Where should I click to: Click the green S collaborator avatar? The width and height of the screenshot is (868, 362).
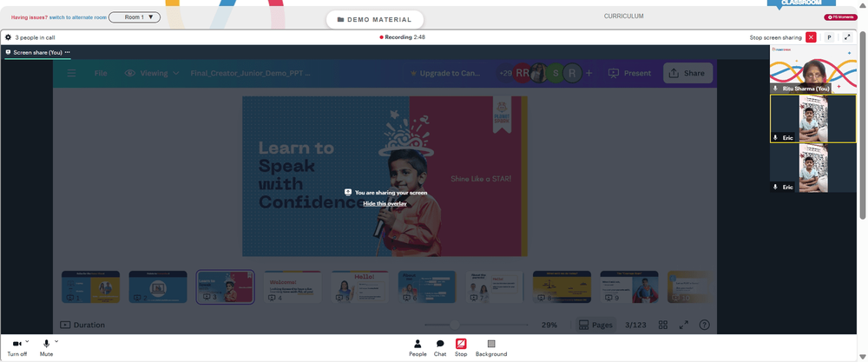(556, 73)
